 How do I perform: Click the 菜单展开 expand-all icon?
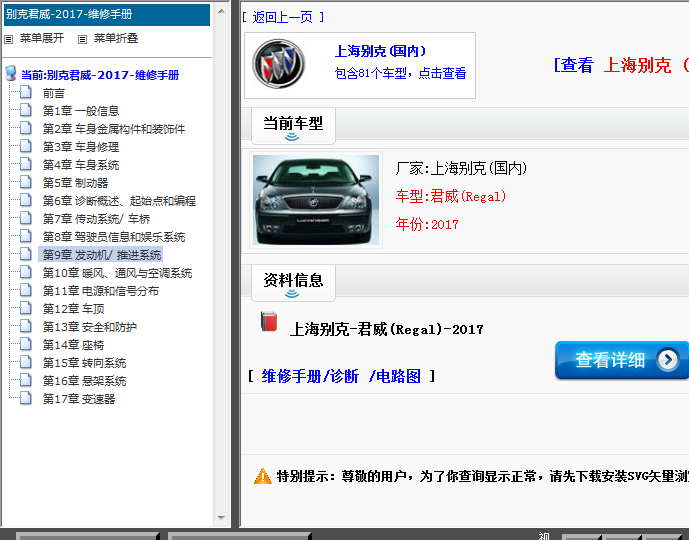(x=9, y=39)
